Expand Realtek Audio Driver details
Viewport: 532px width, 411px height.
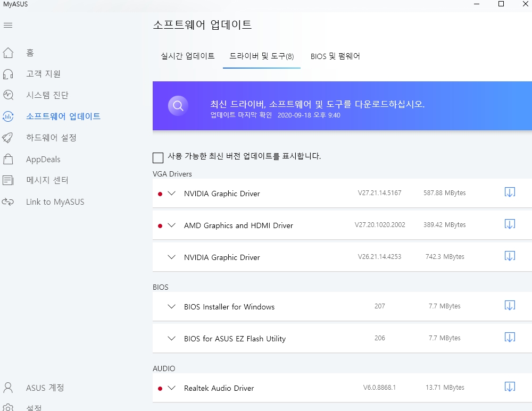point(172,388)
